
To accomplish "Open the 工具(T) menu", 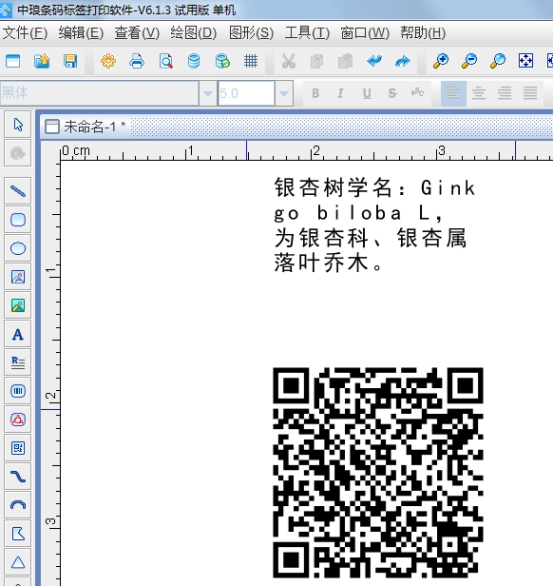I will pos(307,33).
